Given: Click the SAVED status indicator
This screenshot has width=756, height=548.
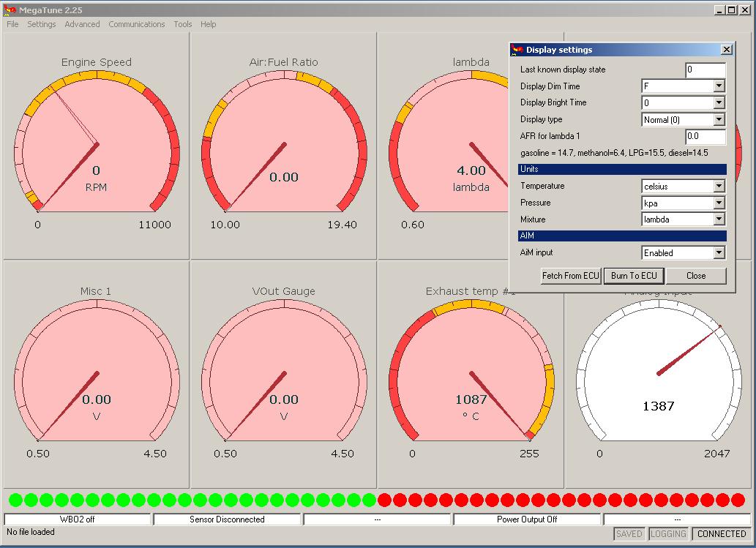Looking at the screenshot, I should click(x=629, y=533).
